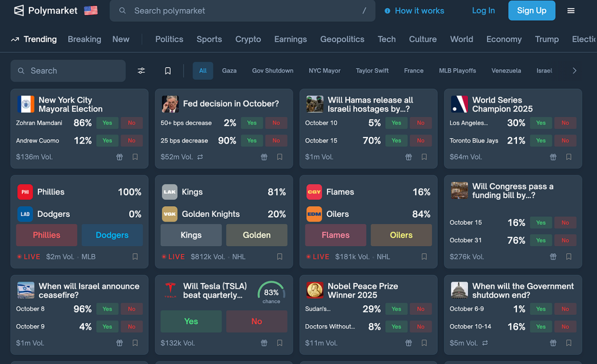The image size is (597, 364).
Task: Pick Oilers in Flames game
Action: (401, 235)
